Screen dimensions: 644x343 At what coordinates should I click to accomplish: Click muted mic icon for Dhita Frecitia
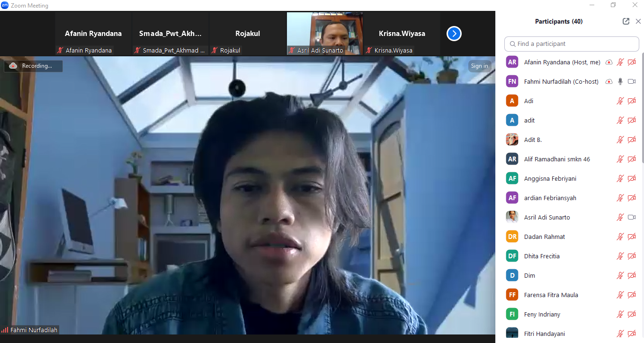click(620, 256)
